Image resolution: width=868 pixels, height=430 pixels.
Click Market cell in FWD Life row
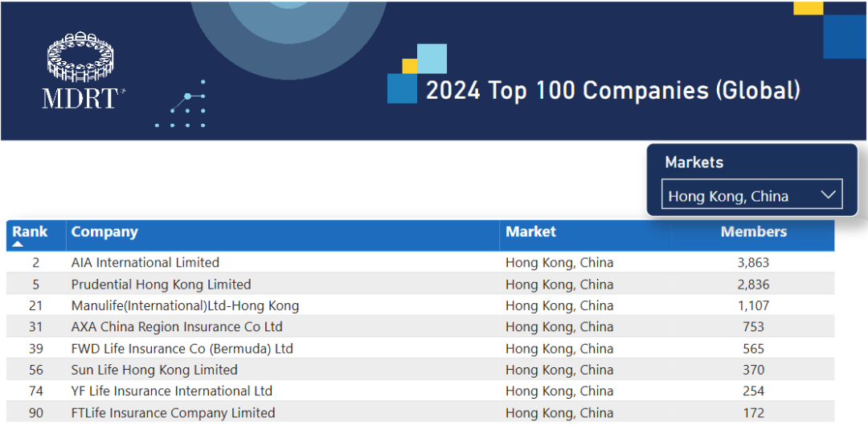pyautogui.click(x=559, y=349)
